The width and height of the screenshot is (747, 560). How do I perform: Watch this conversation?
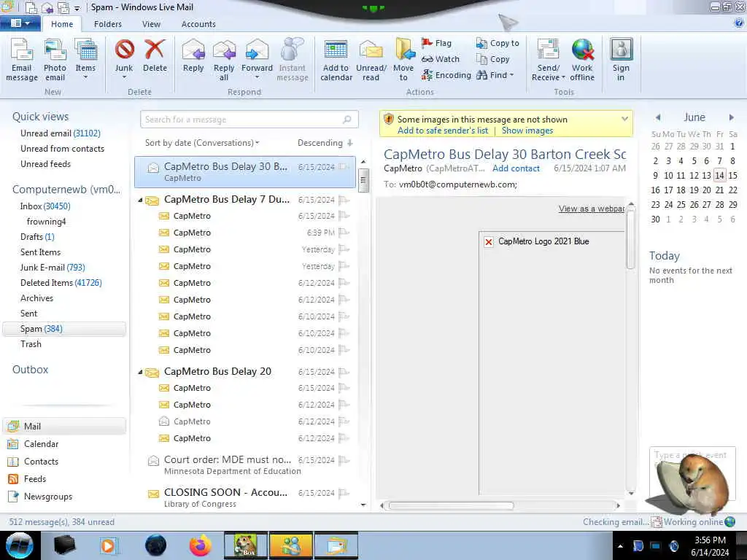pyautogui.click(x=441, y=59)
